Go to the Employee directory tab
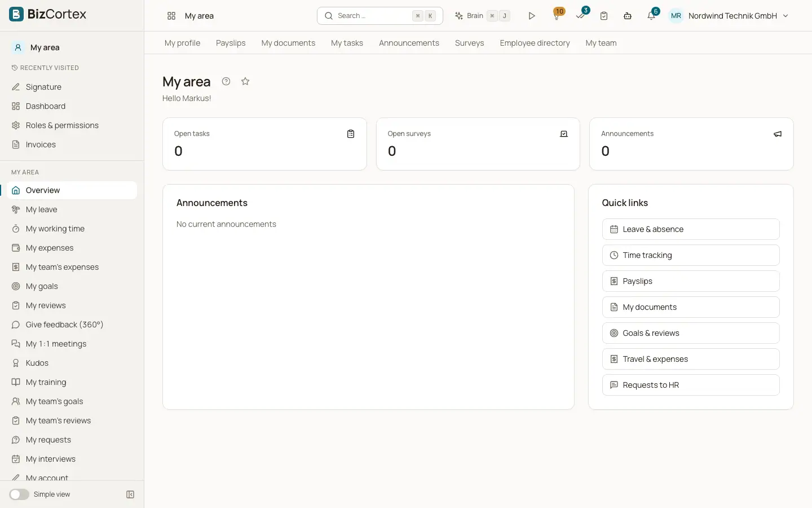This screenshot has height=508, width=812. click(x=535, y=43)
